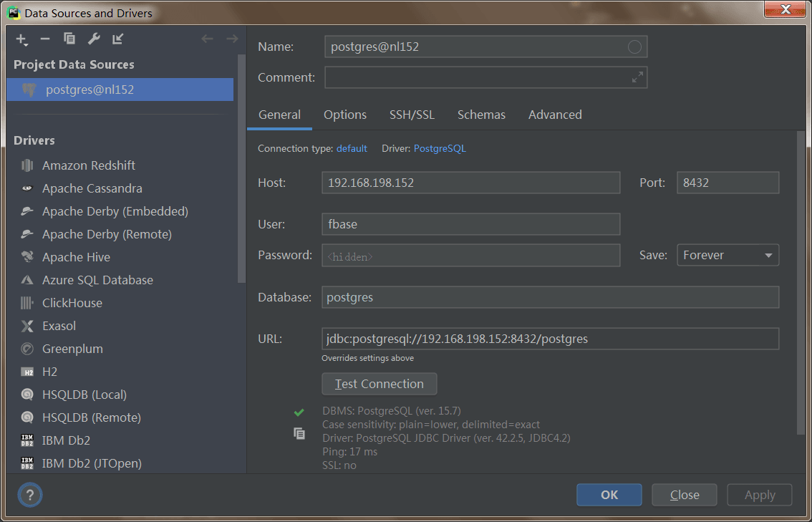This screenshot has width=812, height=522.
Task: Switch to the General tab
Action: tap(280, 115)
